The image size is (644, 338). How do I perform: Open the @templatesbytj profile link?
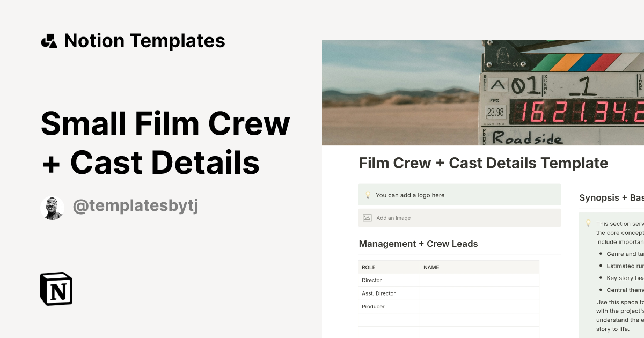click(x=135, y=205)
